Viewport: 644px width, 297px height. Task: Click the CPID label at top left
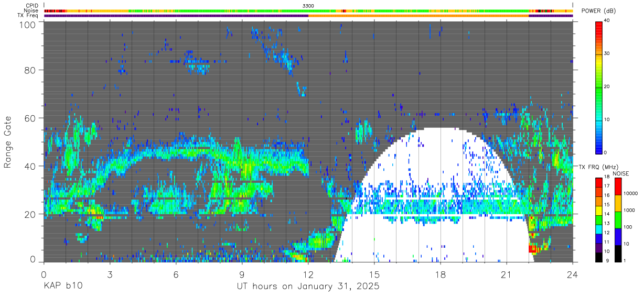tap(32, 6)
